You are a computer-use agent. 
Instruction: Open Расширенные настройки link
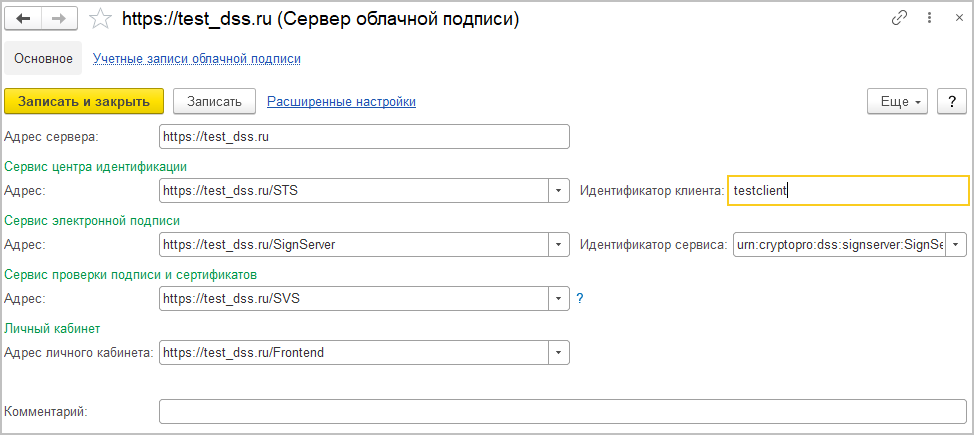(x=341, y=101)
